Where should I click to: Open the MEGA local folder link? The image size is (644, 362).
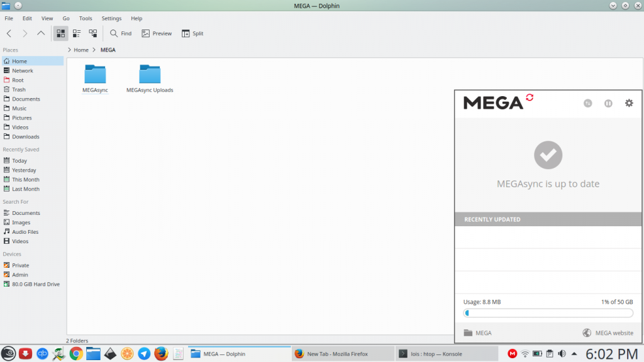point(477,333)
